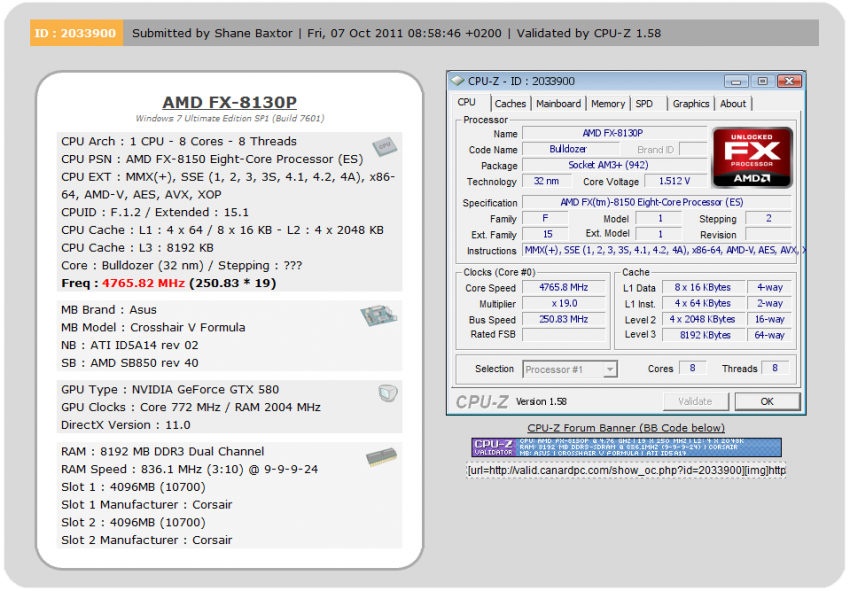
Task: Open the Mainboard tab
Action: [558, 103]
